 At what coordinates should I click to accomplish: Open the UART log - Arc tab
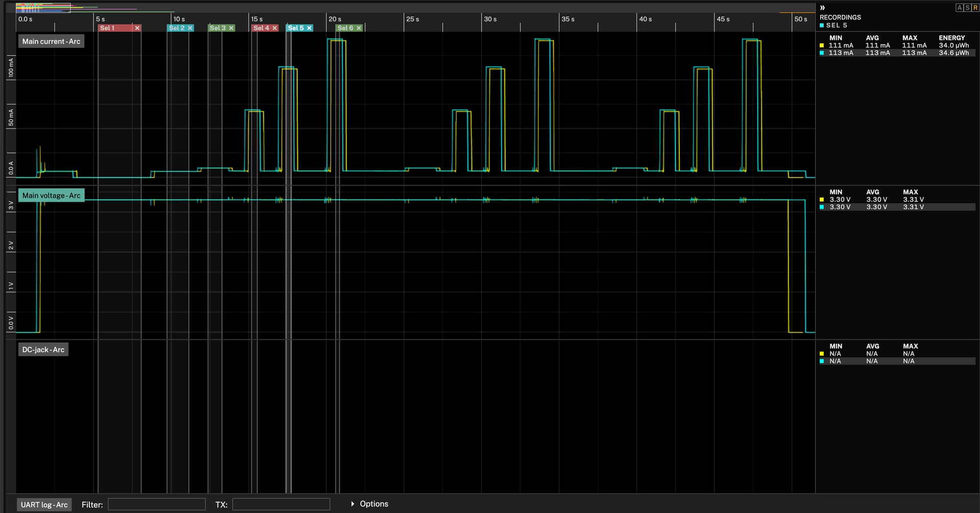tap(44, 504)
